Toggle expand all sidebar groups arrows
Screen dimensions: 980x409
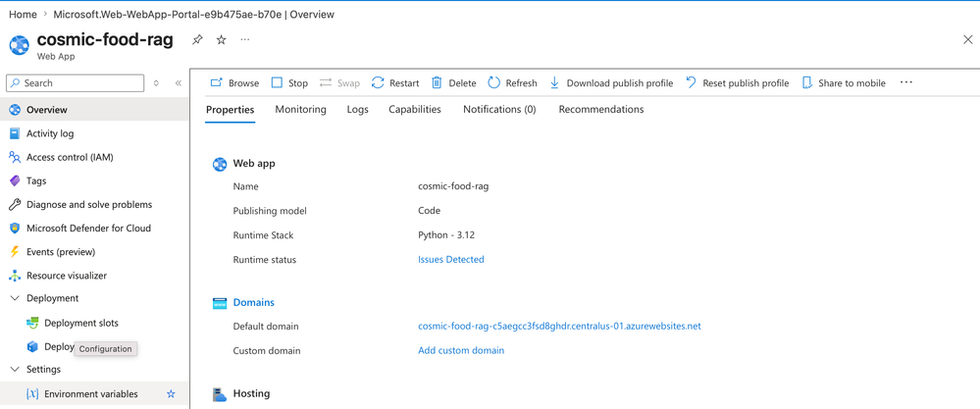pos(156,83)
